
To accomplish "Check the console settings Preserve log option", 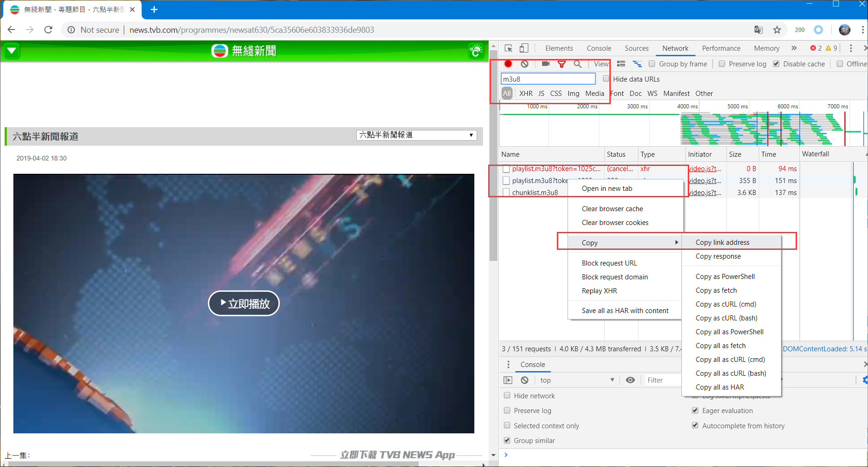I will coord(507,410).
